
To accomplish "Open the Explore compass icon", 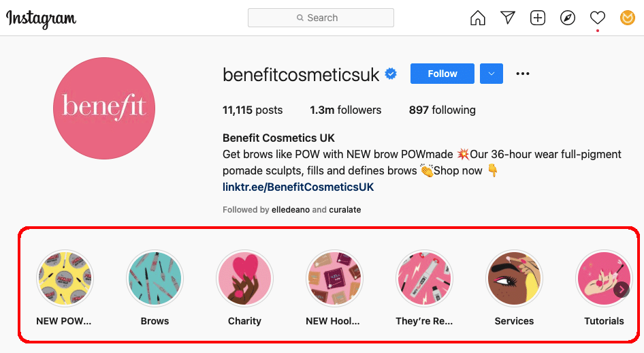I will pos(568,18).
